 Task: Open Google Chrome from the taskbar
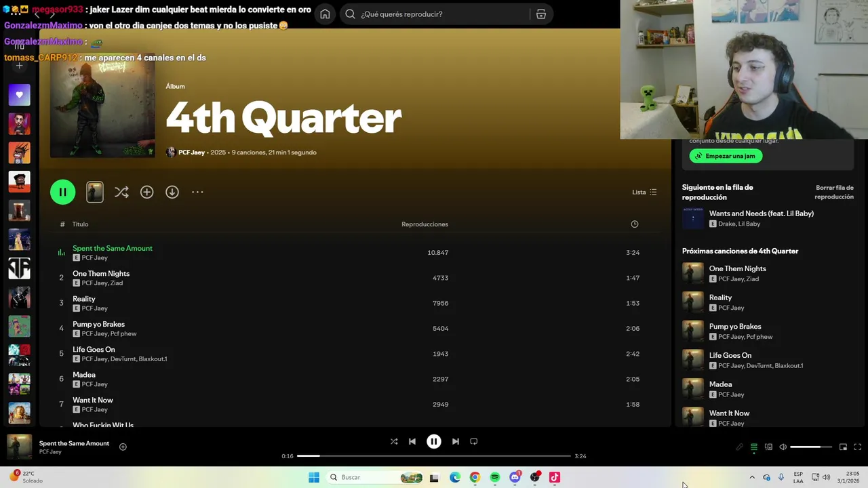(x=475, y=477)
